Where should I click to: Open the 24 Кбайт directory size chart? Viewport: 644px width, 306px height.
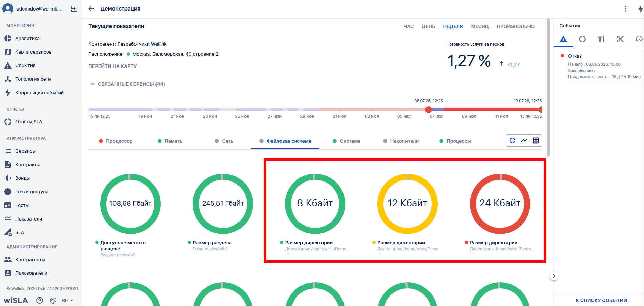(500, 204)
